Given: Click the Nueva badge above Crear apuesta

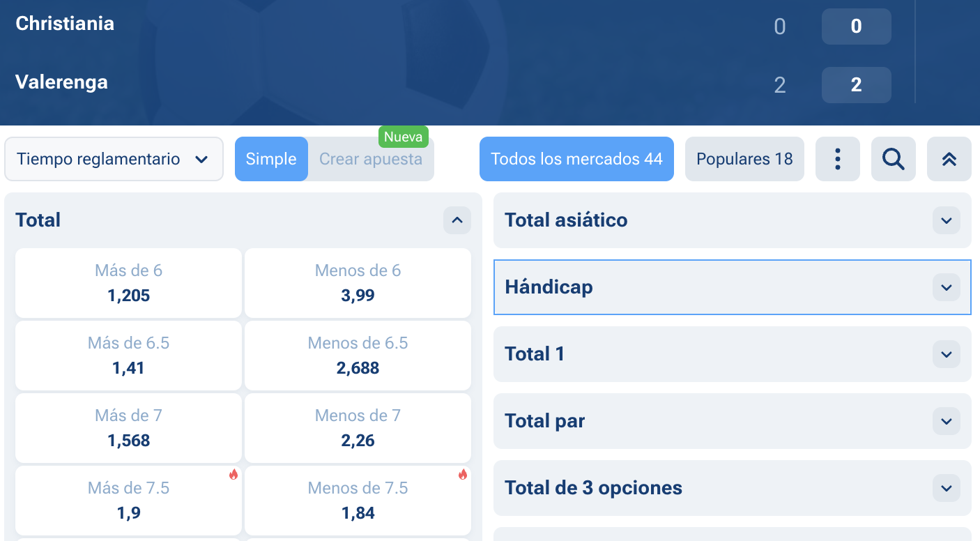Looking at the screenshot, I should click(404, 137).
